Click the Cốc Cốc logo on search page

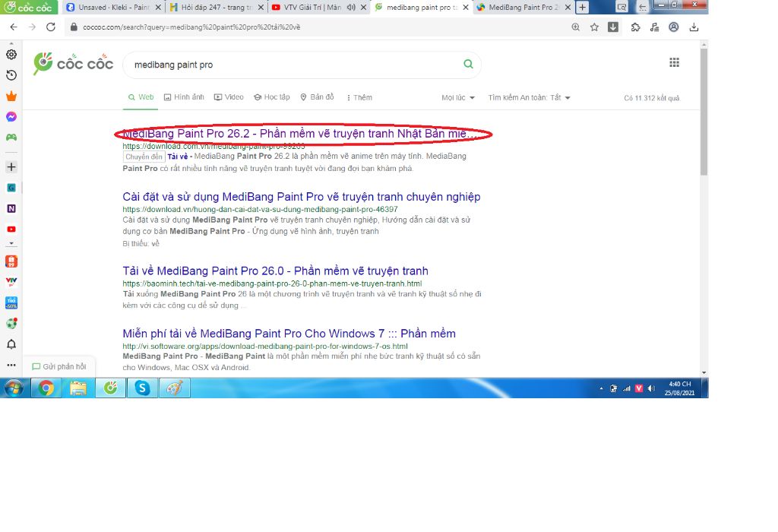pos(74,64)
